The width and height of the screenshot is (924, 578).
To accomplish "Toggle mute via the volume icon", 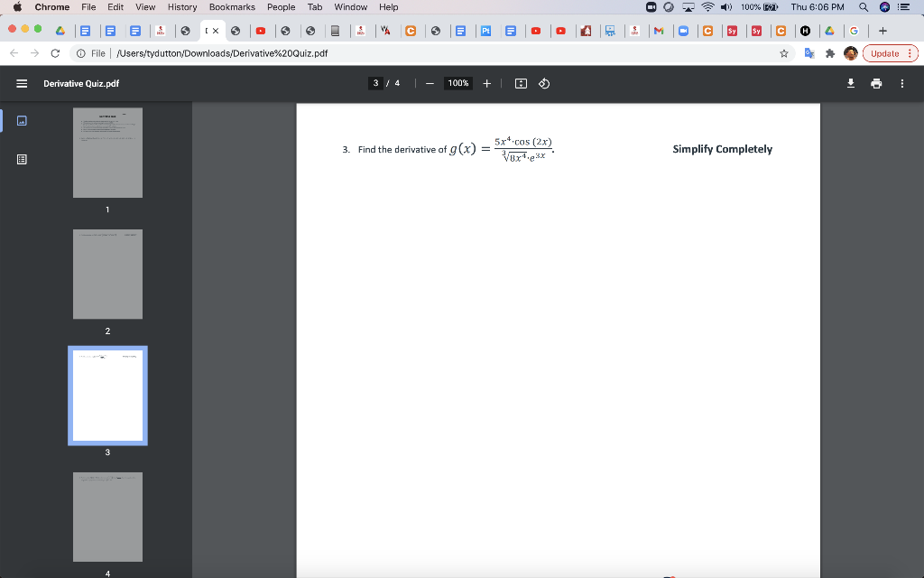I will (726, 7).
